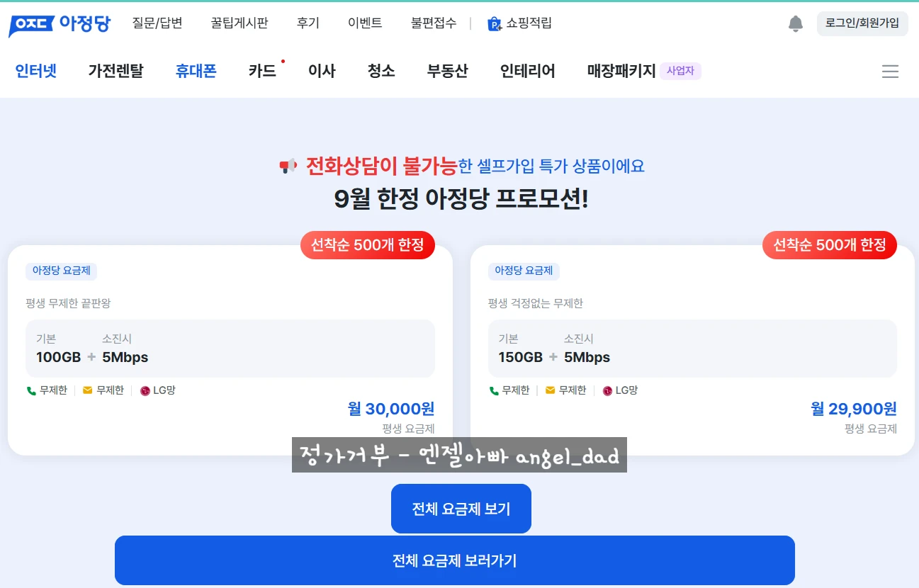Click 평생 걱정없는 무제한 plan title
Image resolution: width=919 pixels, height=588 pixels.
(536, 303)
